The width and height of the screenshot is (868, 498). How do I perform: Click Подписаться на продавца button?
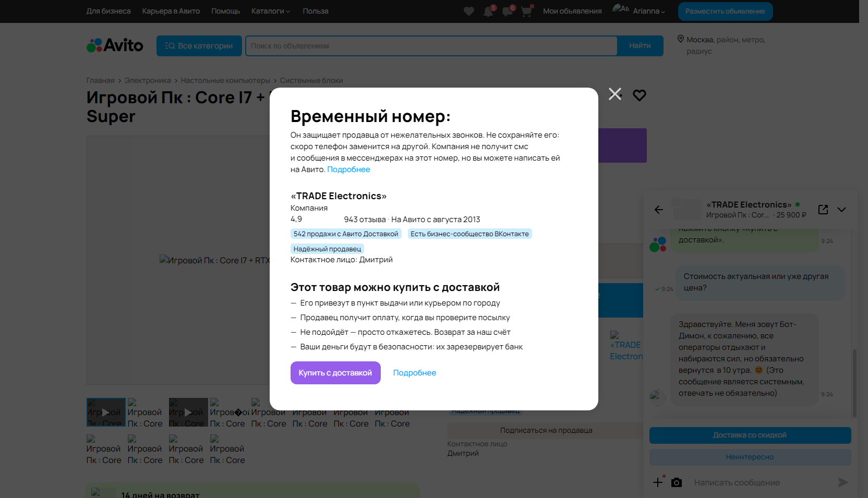pyautogui.click(x=546, y=430)
